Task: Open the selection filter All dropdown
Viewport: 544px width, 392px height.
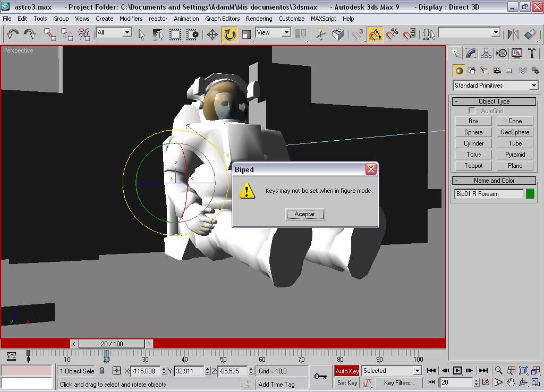Action: (x=114, y=32)
